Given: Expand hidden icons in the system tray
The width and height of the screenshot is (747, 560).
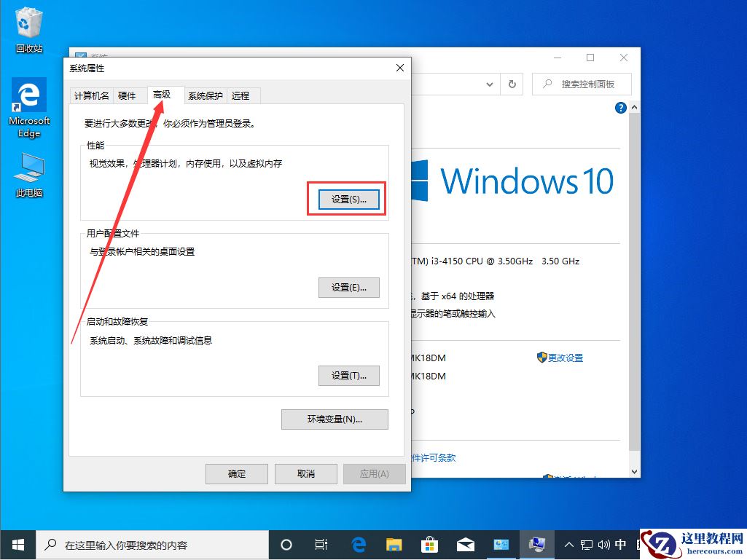Looking at the screenshot, I should click(568, 544).
